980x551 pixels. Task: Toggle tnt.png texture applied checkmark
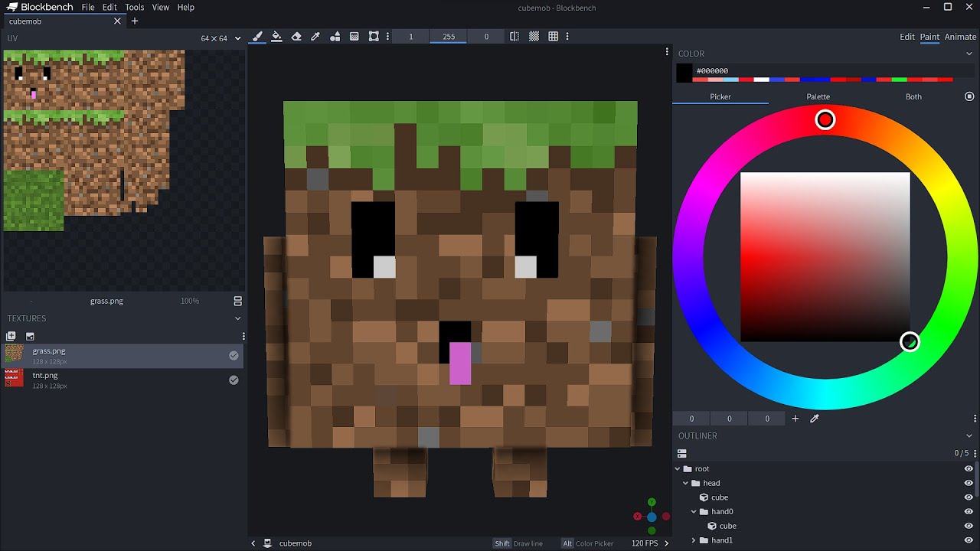click(x=234, y=380)
